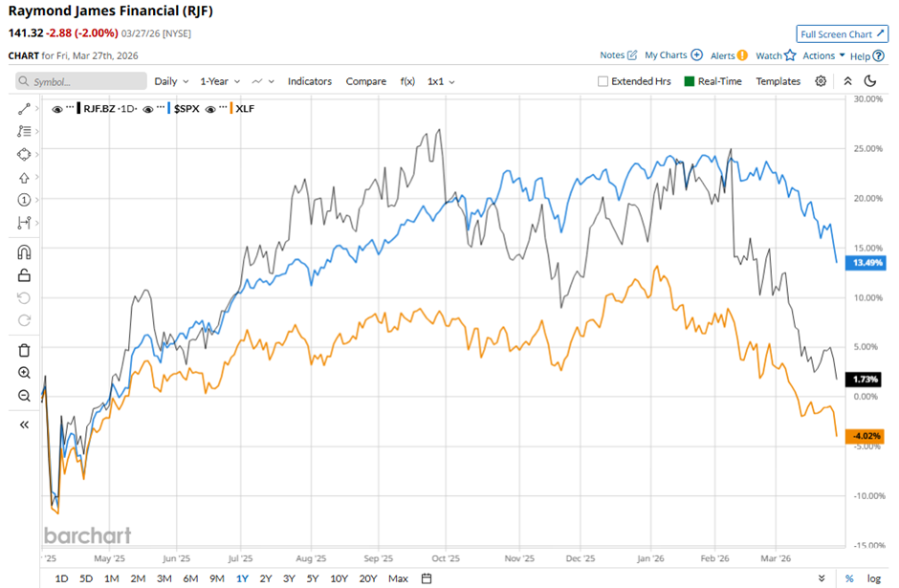This screenshot has height=588, width=899.
Task: Expand the Actions dropdown
Action: (x=823, y=55)
